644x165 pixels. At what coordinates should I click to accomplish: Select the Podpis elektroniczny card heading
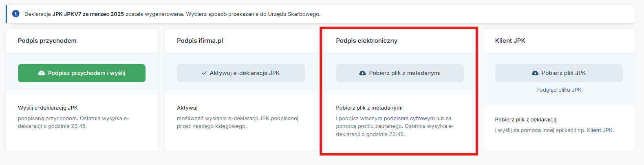click(366, 41)
